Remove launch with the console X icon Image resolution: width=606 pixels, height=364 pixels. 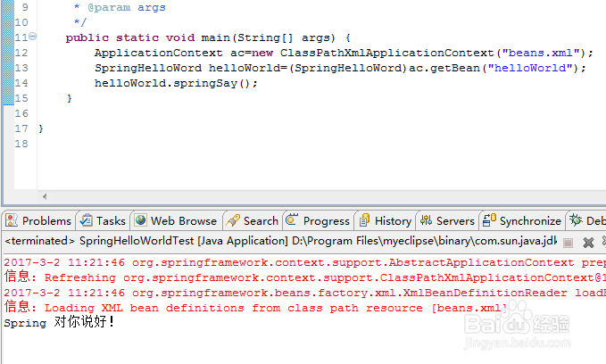[588, 243]
